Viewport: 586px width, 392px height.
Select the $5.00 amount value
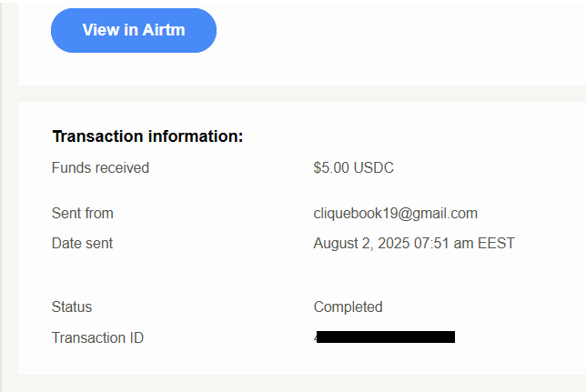pos(331,167)
